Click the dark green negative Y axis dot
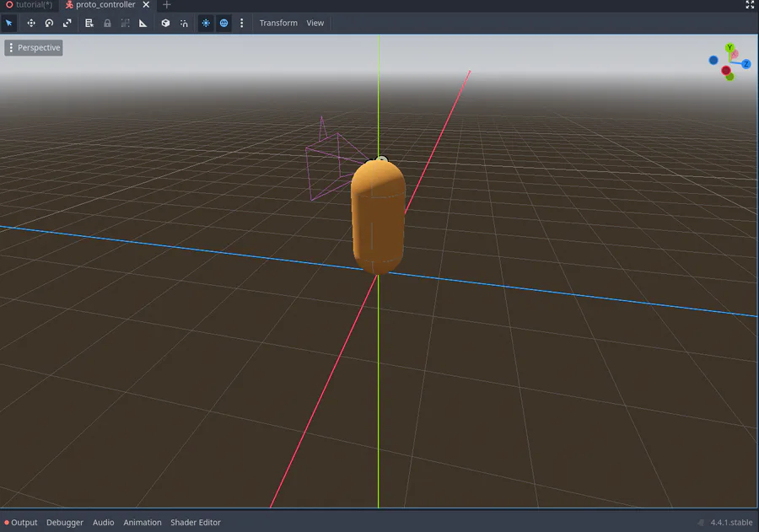 coord(730,77)
